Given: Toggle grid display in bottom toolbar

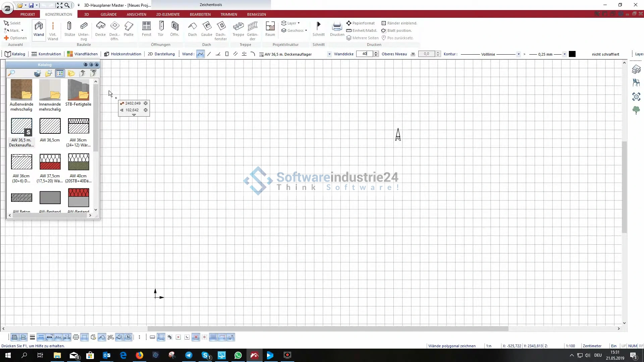Looking at the screenshot, I should pos(213,337).
